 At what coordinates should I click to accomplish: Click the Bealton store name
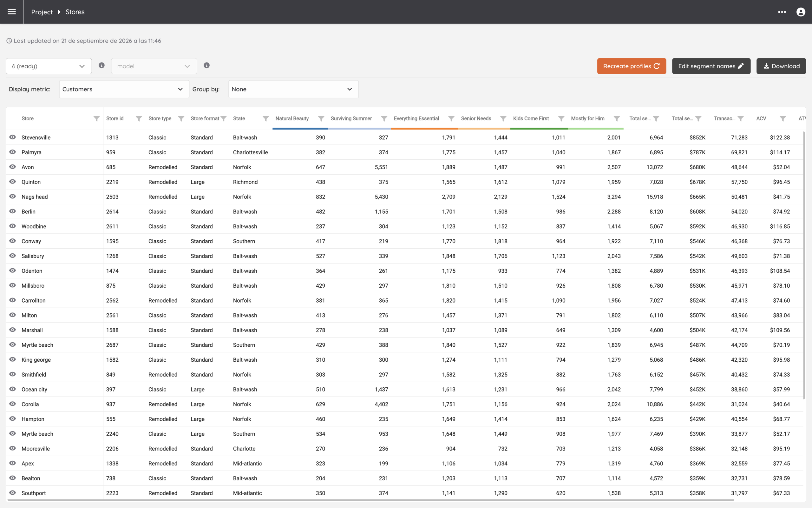click(x=31, y=478)
